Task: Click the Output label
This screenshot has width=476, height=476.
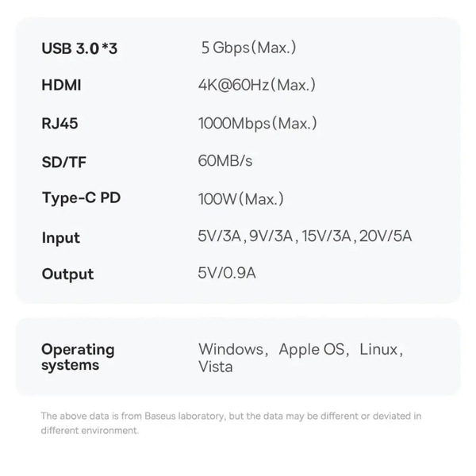Action: (x=67, y=274)
